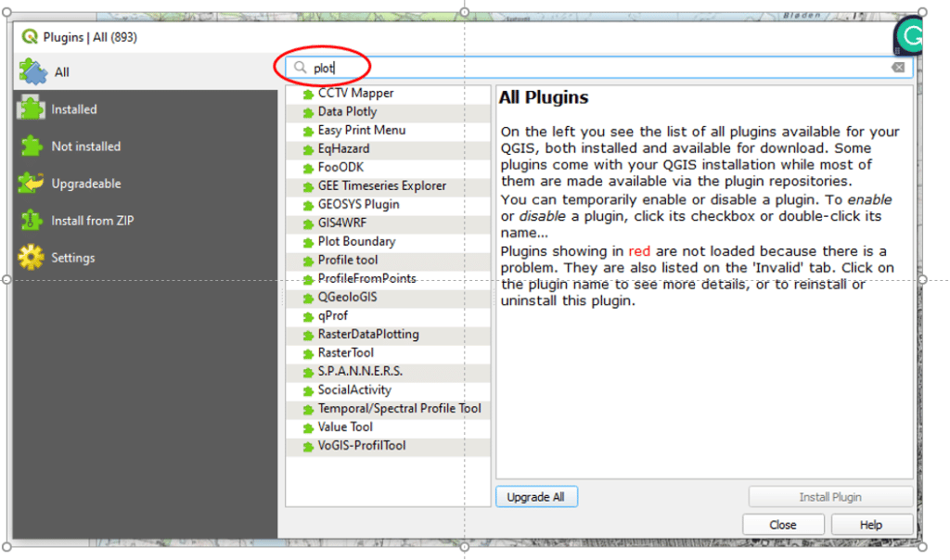Click the puzzle icon beside CCTV Mapper

point(308,94)
